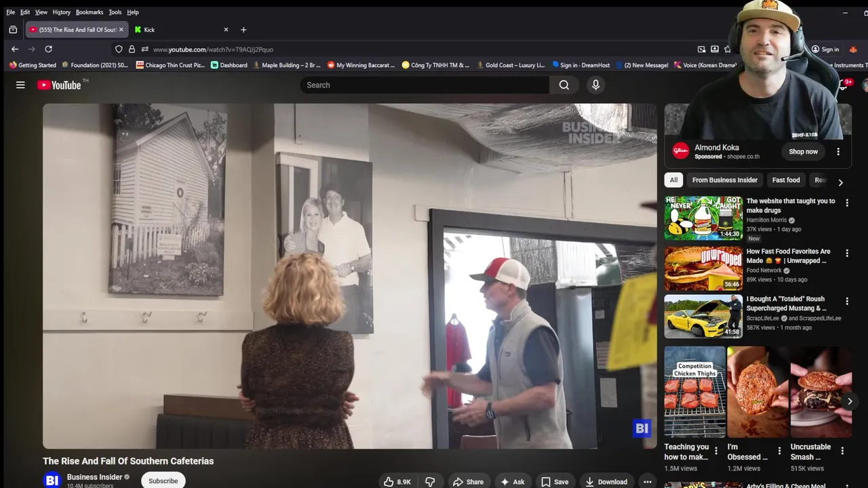Screen dimensions: 868x488
Task: Open Gold Coast Luxury bookmark
Action: click(x=511, y=65)
